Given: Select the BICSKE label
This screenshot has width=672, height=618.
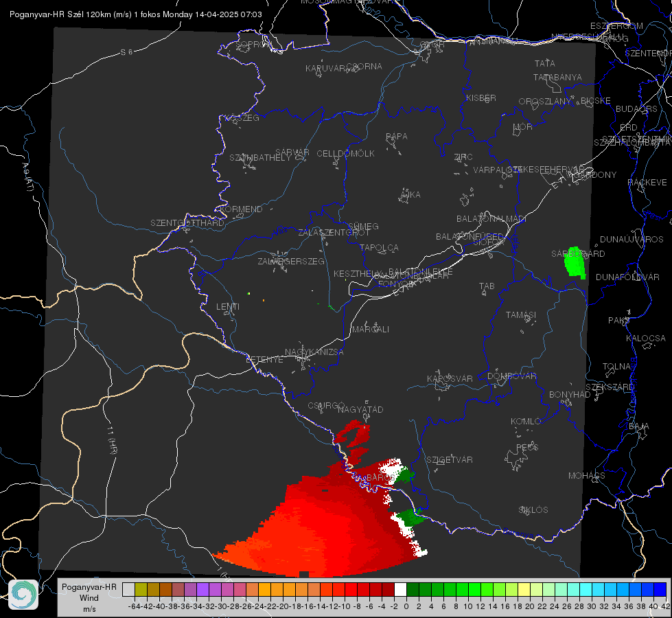Looking at the screenshot, I should coord(596,101).
